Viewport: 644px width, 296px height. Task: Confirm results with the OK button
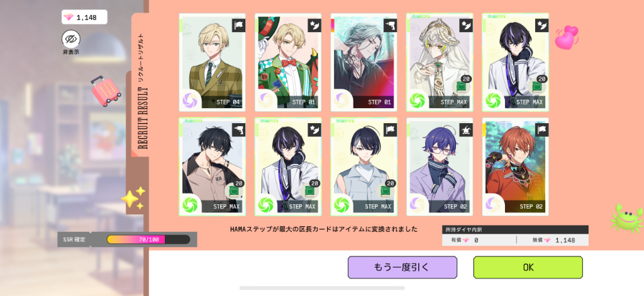tap(528, 267)
